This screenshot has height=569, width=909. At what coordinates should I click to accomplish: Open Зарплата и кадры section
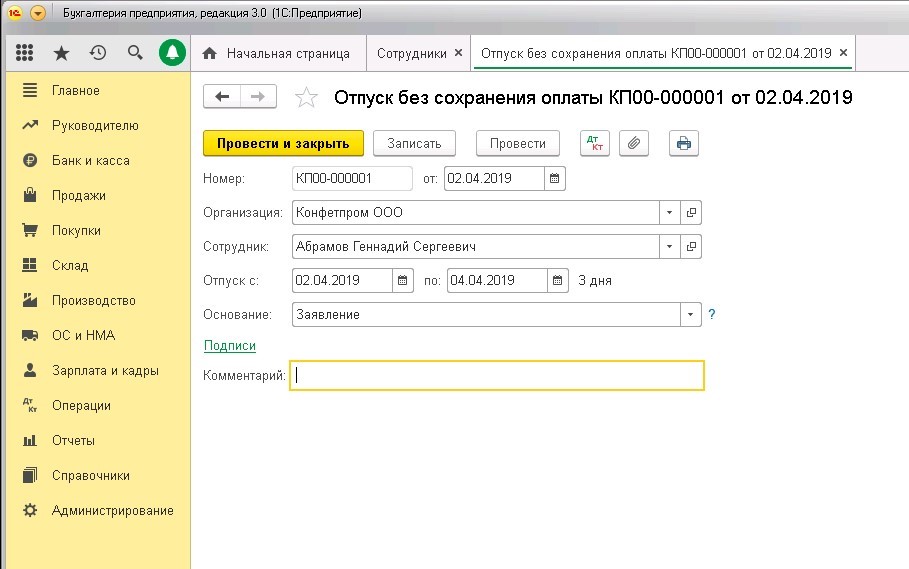point(105,371)
